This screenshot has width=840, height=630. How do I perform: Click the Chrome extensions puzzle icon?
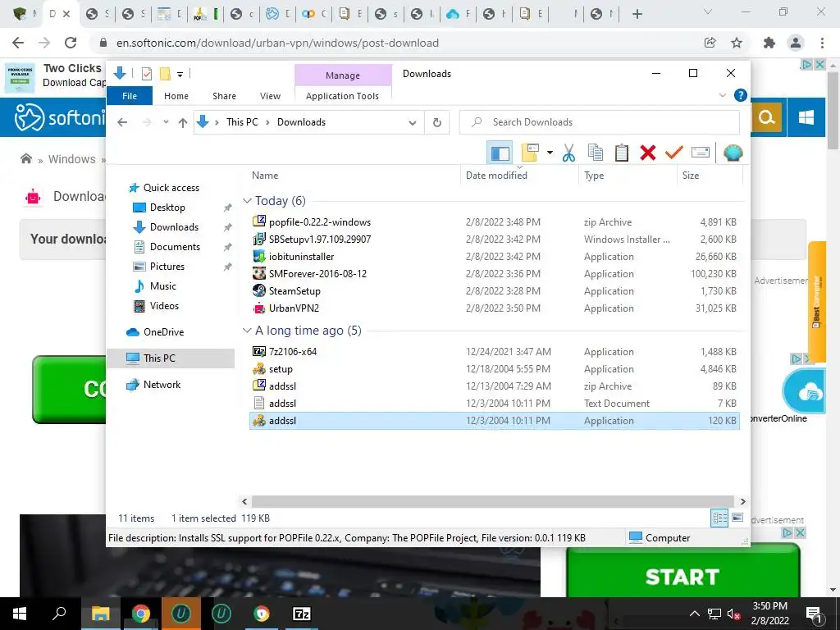coord(769,43)
